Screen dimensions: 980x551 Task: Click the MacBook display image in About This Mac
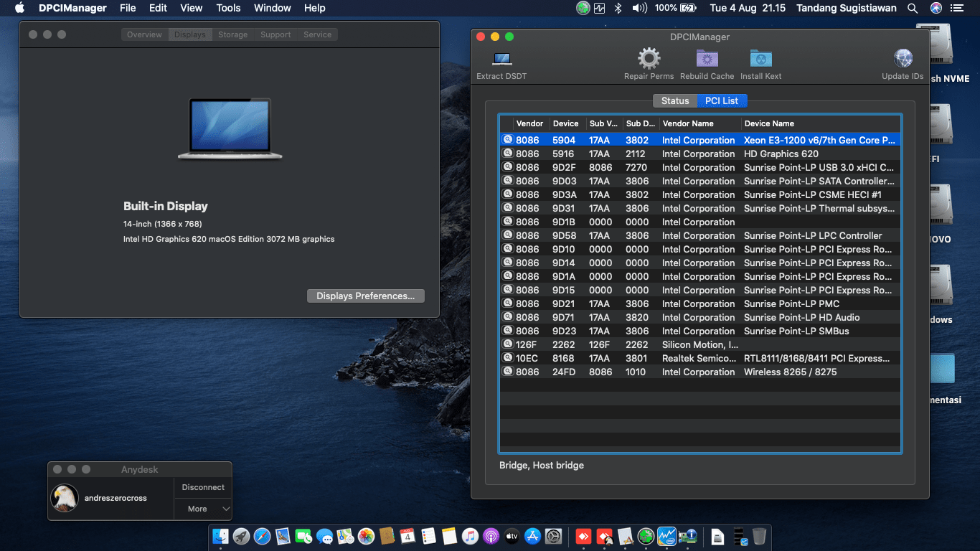coord(230,128)
